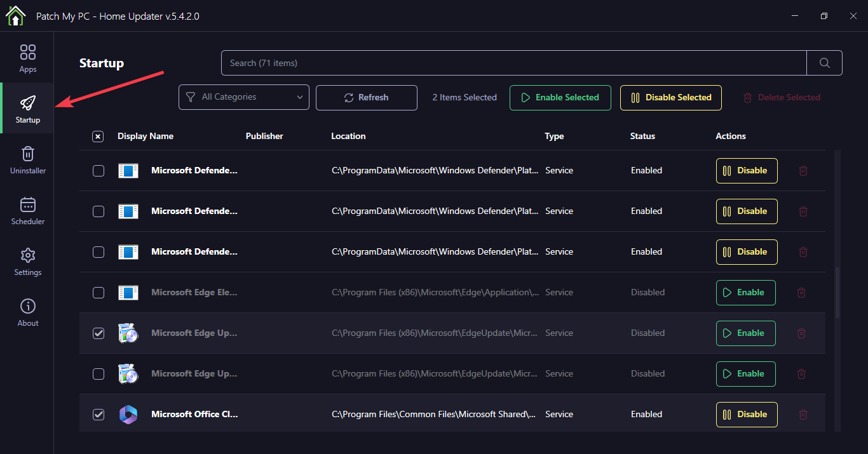Click delete trash icon for first Microsoft Defender row
The image size is (868, 454).
point(803,171)
